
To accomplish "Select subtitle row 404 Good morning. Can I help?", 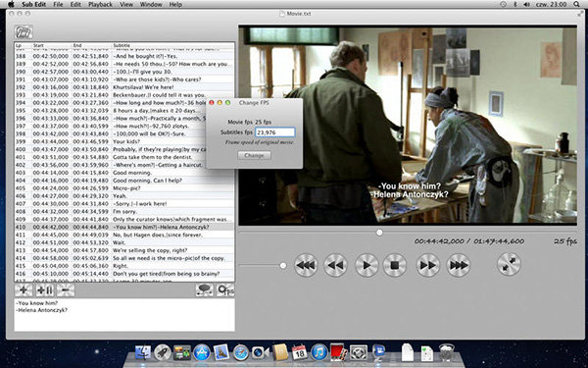I will (124, 181).
